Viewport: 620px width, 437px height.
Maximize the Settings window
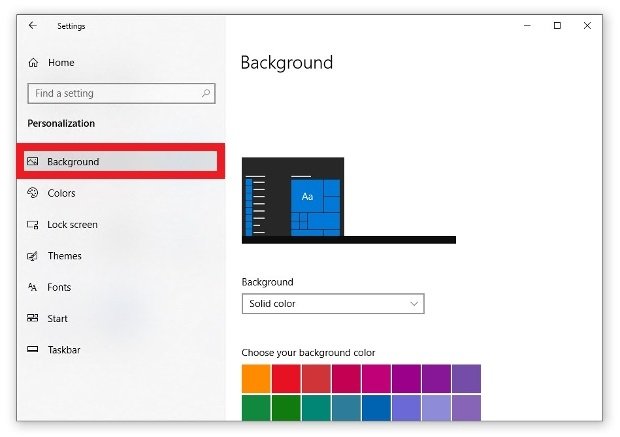557,26
